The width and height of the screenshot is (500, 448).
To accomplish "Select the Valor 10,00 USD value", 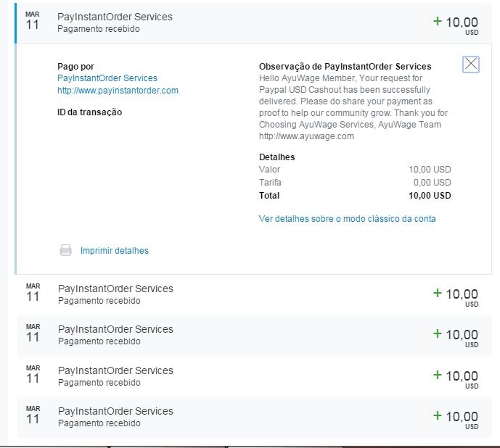I will click(430, 170).
